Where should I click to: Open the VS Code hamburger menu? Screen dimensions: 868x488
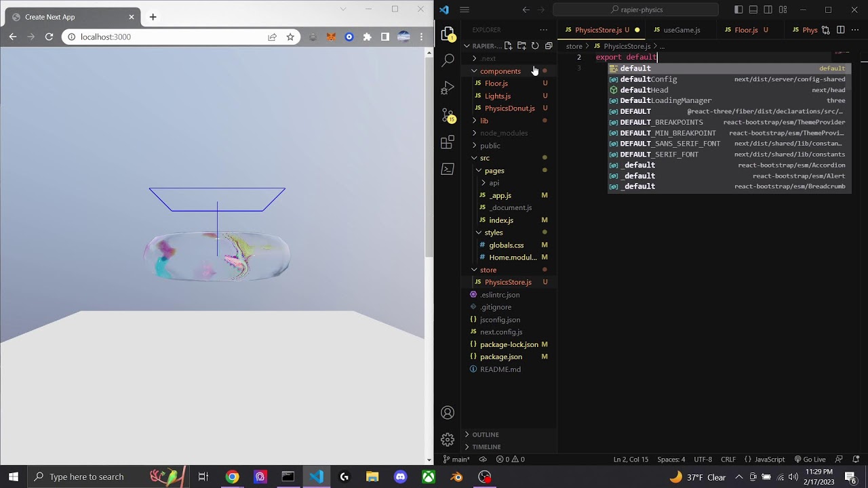[x=465, y=9]
